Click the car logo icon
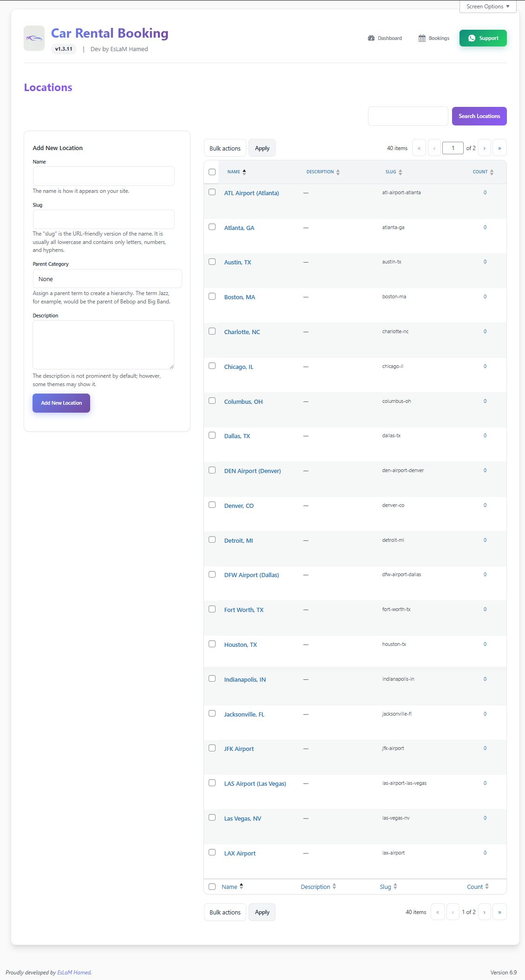 click(x=34, y=38)
